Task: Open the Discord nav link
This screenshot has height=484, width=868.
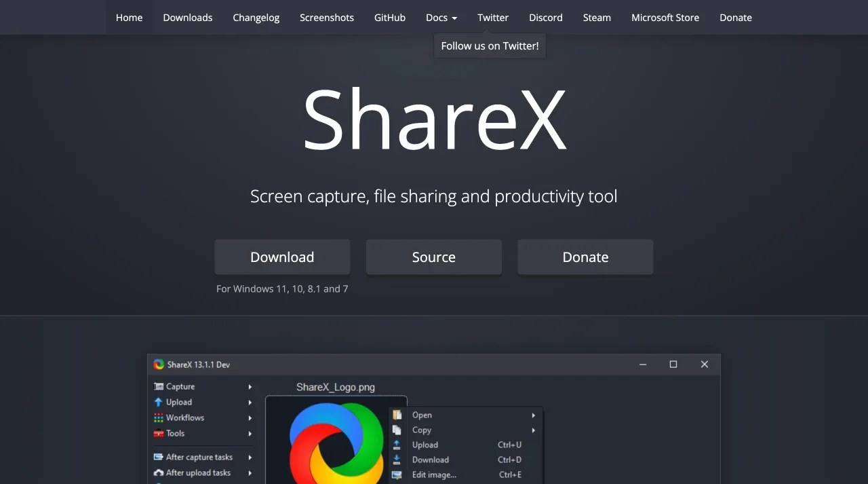Action: [x=546, y=18]
